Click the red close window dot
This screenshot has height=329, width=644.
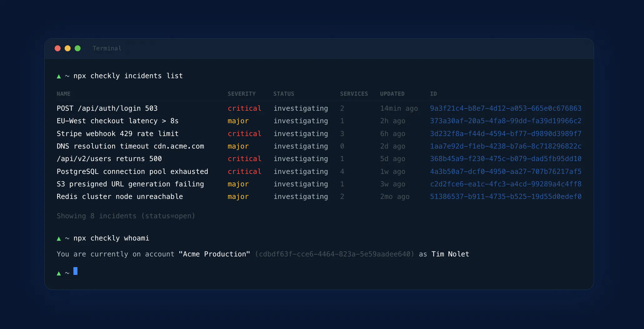[57, 48]
